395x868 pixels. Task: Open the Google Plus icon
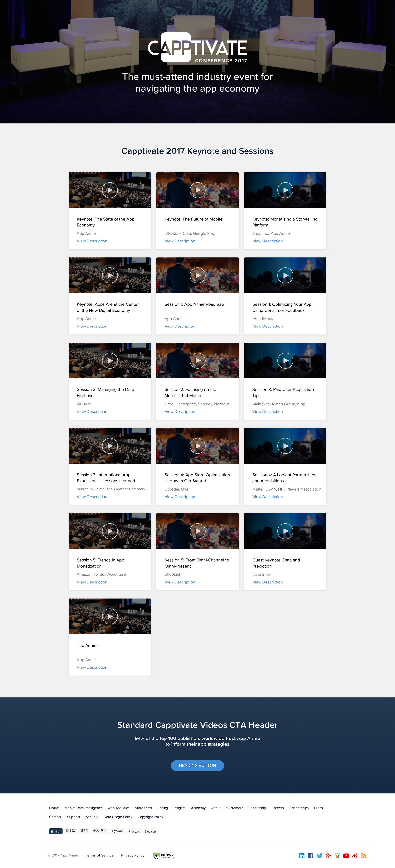329,856
